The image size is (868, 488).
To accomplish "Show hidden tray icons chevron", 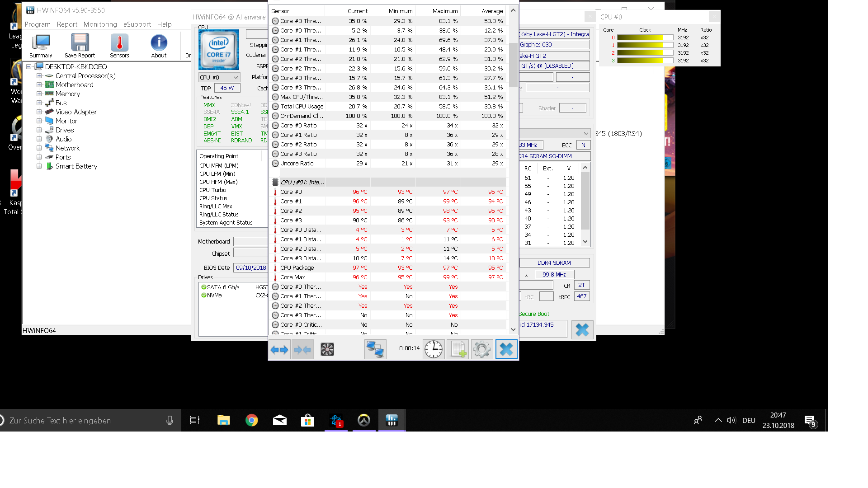I will coord(718,421).
